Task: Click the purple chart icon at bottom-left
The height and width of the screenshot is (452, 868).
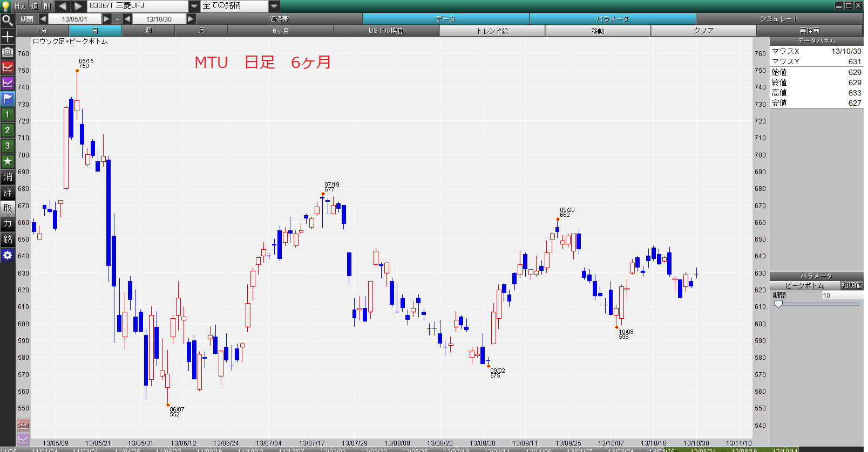Action: pos(23,439)
